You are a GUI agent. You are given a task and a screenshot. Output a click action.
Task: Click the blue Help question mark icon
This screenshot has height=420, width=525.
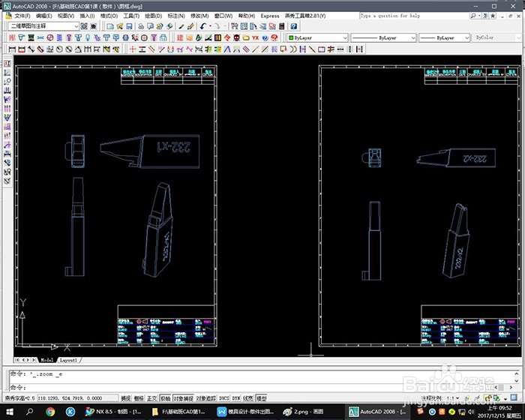coord(294,26)
